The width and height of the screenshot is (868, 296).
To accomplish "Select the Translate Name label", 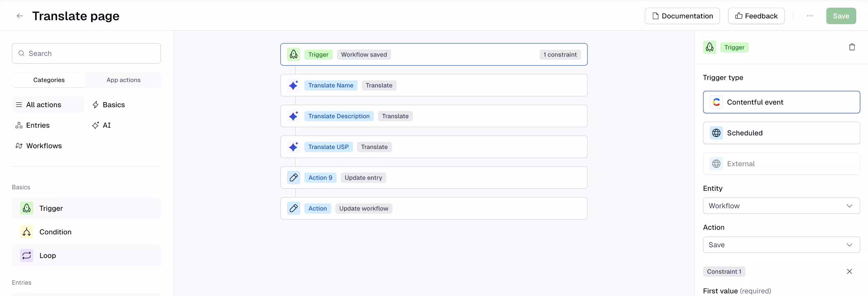I will [331, 85].
